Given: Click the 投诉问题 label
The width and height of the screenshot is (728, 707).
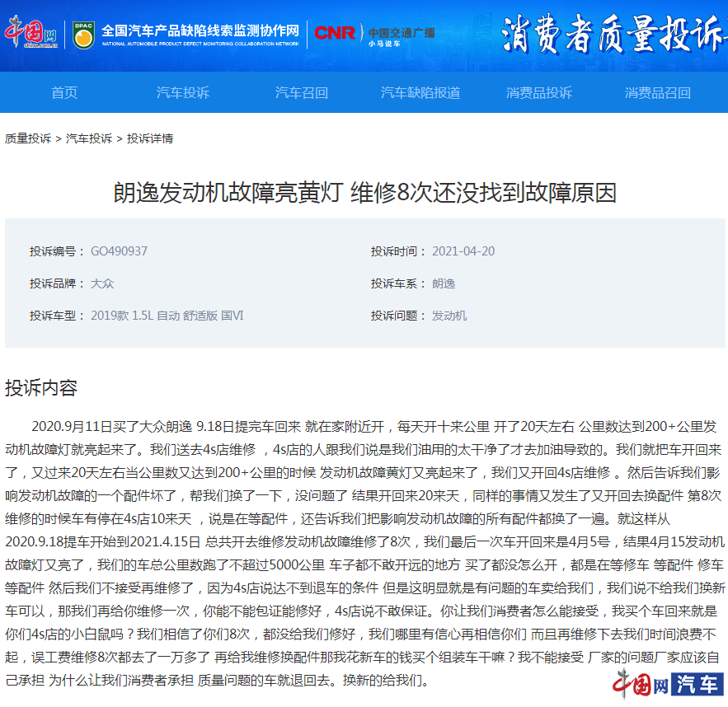Looking at the screenshot, I should [398, 316].
